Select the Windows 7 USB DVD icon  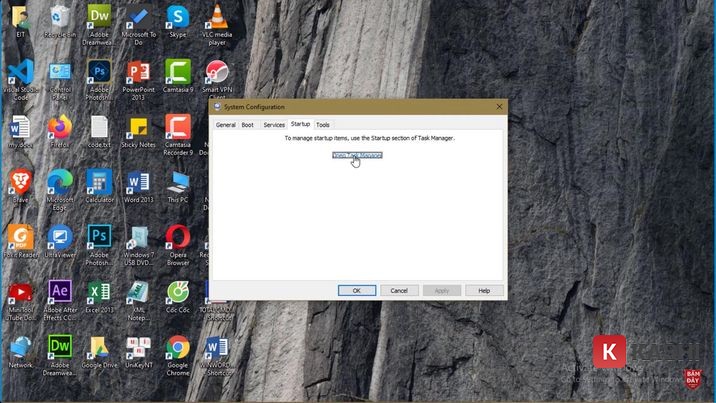(138, 245)
